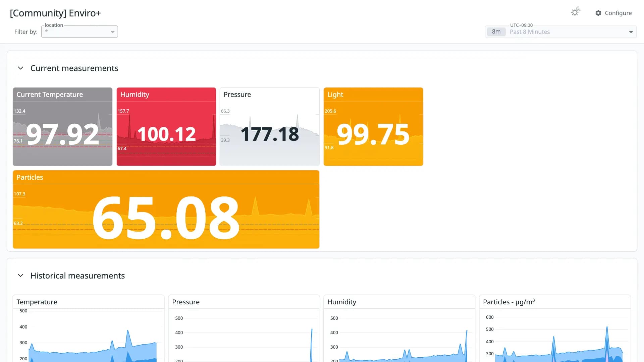
Task: Click the Past 8 Minutes time field
Action: tap(561, 32)
